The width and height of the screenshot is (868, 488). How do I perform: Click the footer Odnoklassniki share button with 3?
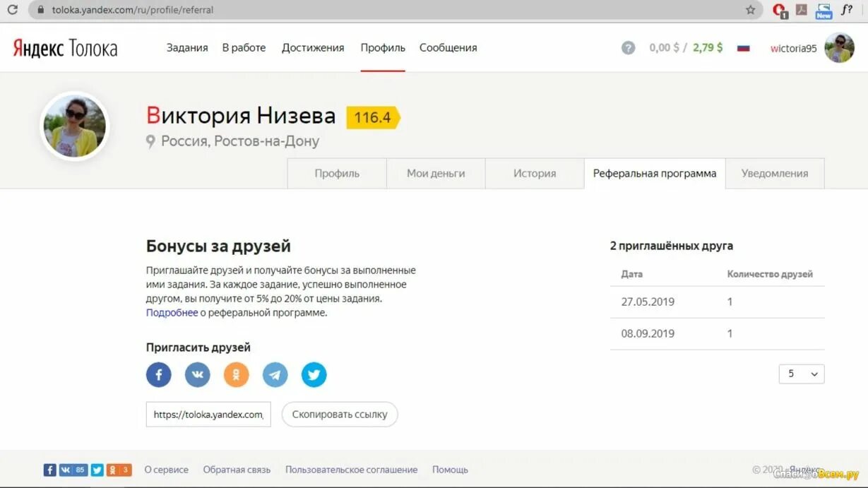pos(119,470)
